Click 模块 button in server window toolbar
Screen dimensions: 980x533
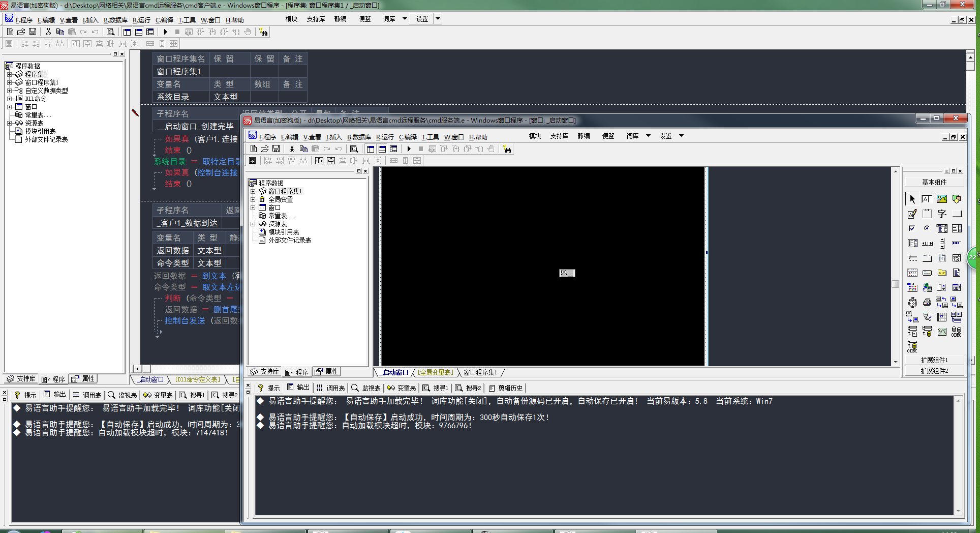pos(535,136)
